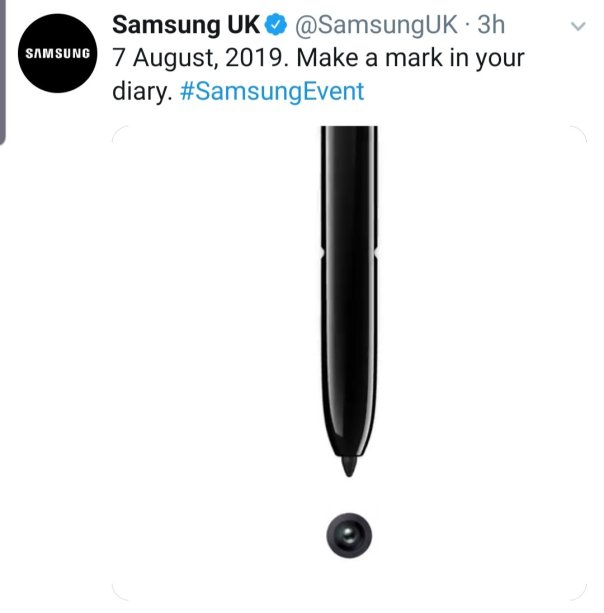Open the #SamsungEvent hashtag
Screen dimensions: 604x613
[272, 91]
